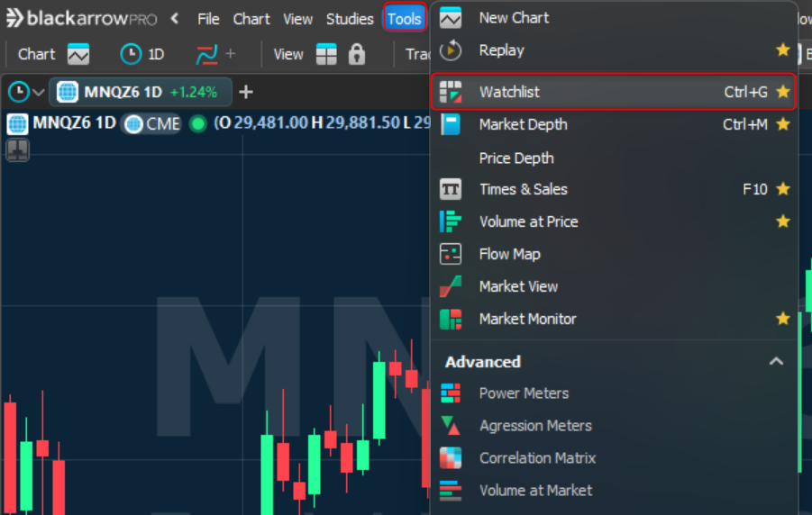Click the 1D timeframe label in toolbar
This screenshot has width=812, height=515.
pos(156,54)
